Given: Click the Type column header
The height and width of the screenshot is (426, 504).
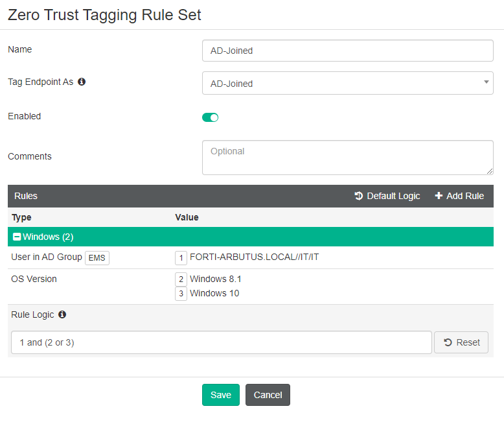Looking at the screenshot, I should 21,217.
